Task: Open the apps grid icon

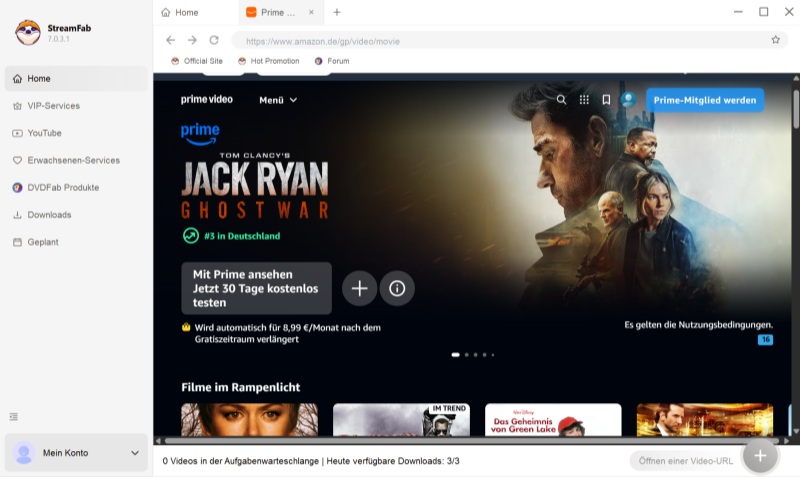Action: pyautogui.click(x=584, y=100)
